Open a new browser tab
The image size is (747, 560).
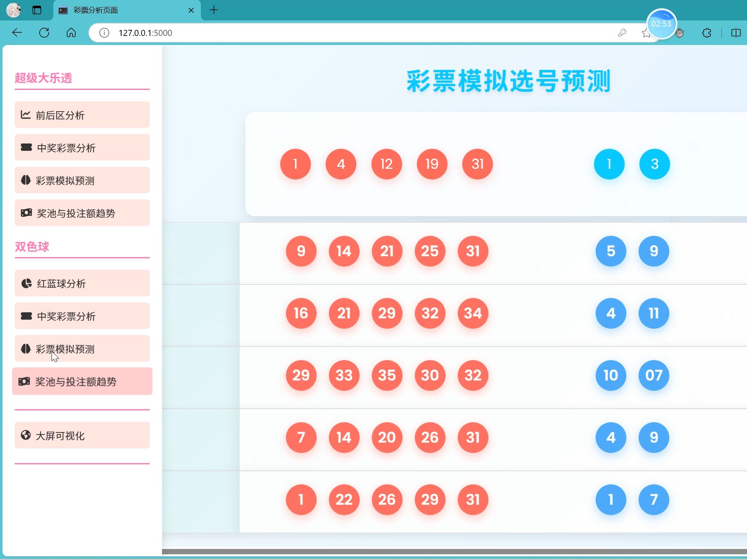click(x=214, y=10)
